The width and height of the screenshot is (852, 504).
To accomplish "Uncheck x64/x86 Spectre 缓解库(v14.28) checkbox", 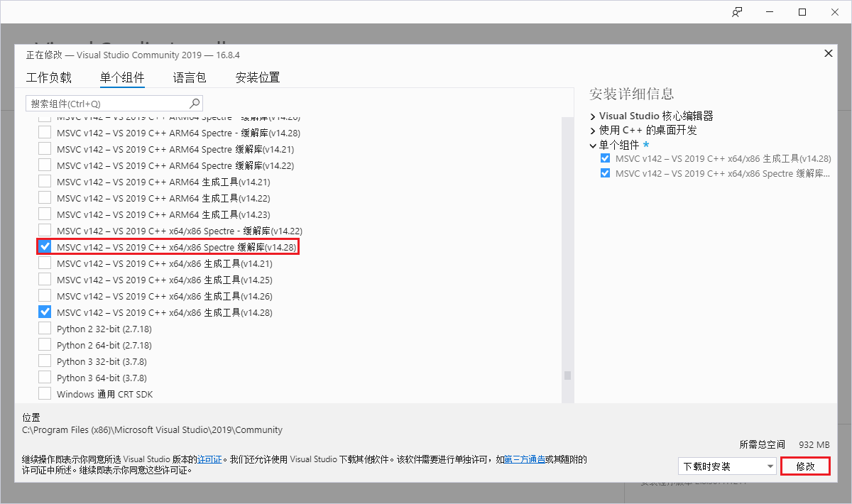I will [45, 247].
